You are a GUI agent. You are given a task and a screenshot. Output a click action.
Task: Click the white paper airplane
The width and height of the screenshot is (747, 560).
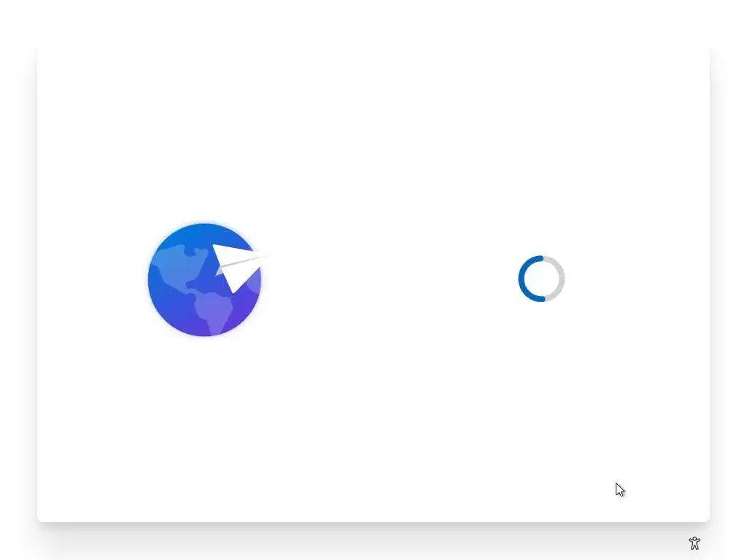click(x=239, y=267)
